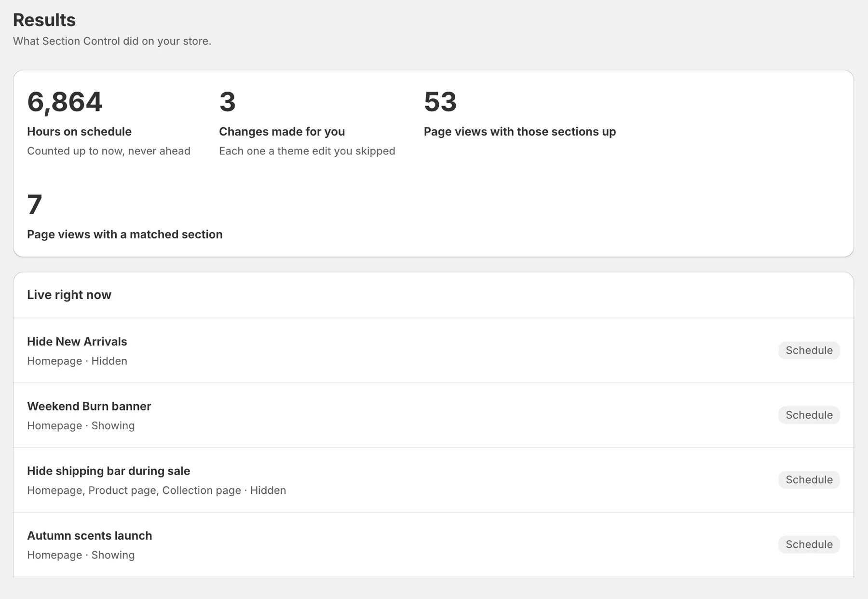This screenshot has height=599, width=868.
Task: Click the 6,864 hours value
Action: coord(65,102)
